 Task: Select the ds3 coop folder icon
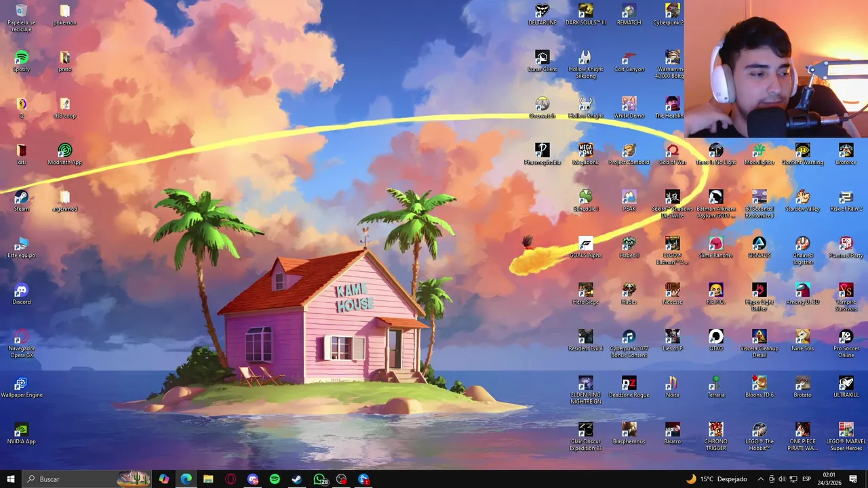click(x=65, y=108)
